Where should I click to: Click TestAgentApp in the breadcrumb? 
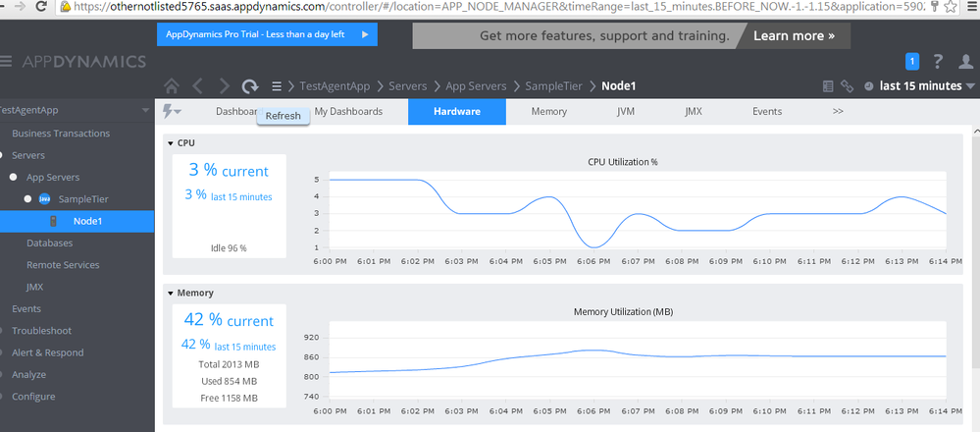[335, 86]
